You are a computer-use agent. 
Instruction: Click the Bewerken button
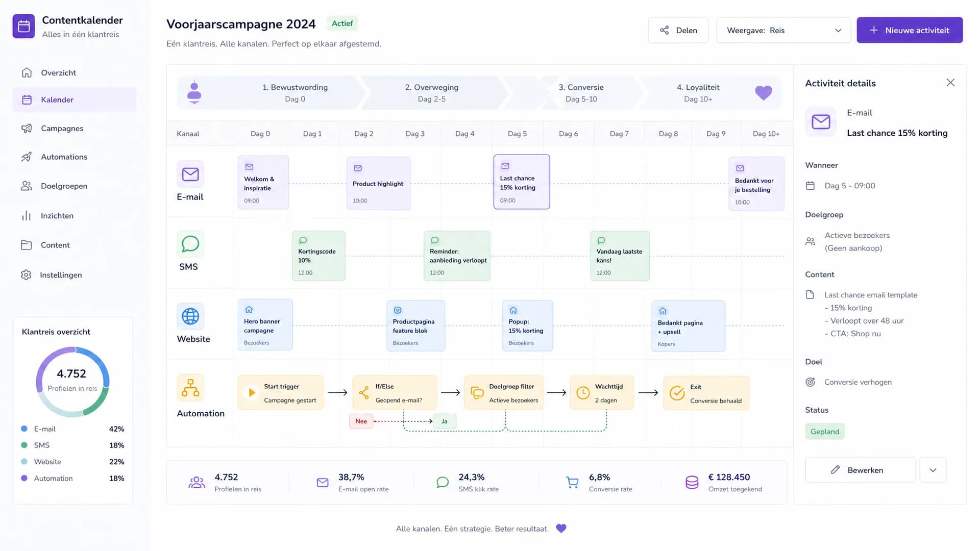[x=861, y=470]
